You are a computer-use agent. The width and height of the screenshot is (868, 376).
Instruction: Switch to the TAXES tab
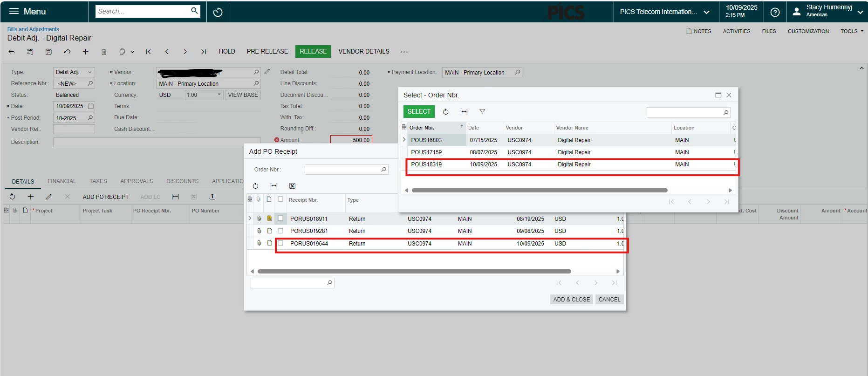[98, 181]
